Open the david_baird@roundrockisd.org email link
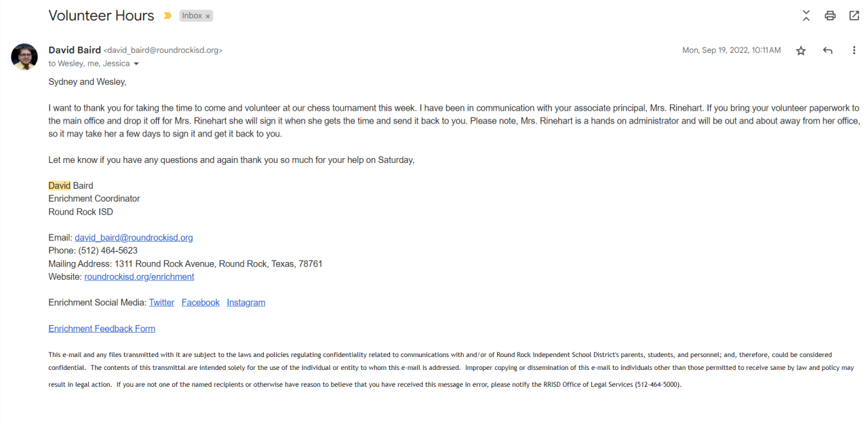The image size is (868, 429). [x=134, y=238]
